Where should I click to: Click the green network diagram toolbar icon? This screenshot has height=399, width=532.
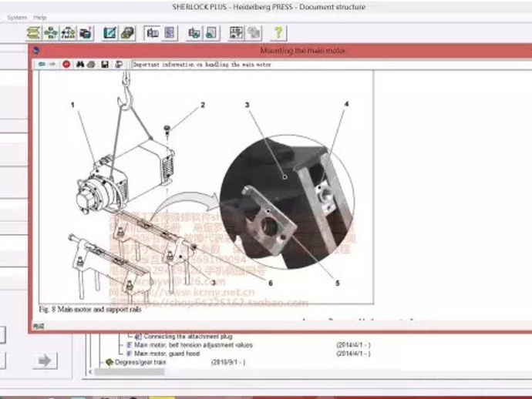pyautogui.click(x=51, y=33)
